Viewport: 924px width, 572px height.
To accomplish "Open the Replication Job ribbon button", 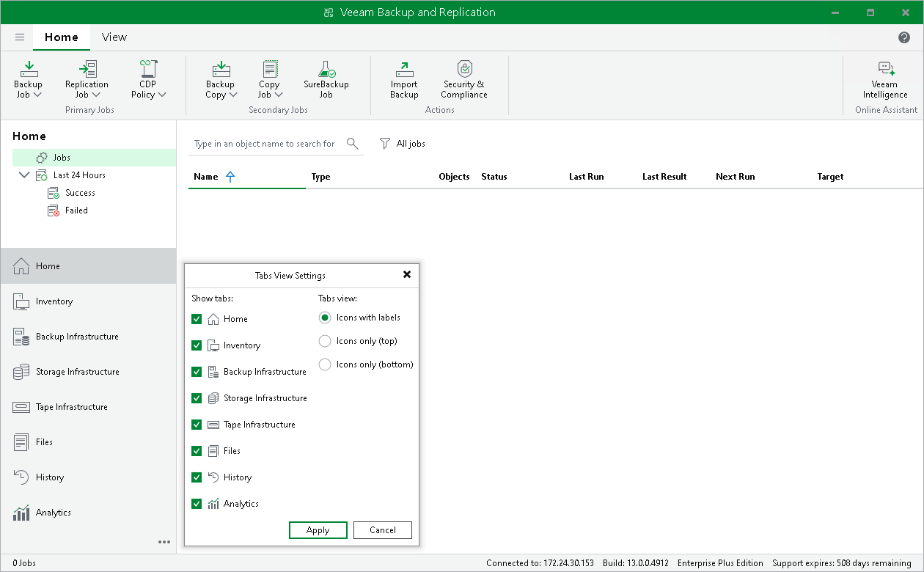I will point(87,79).
